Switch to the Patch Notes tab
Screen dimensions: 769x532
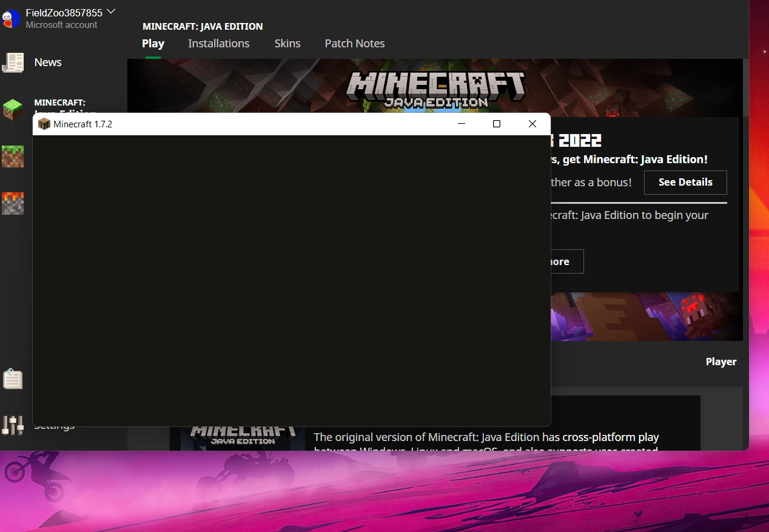(355, 44)
